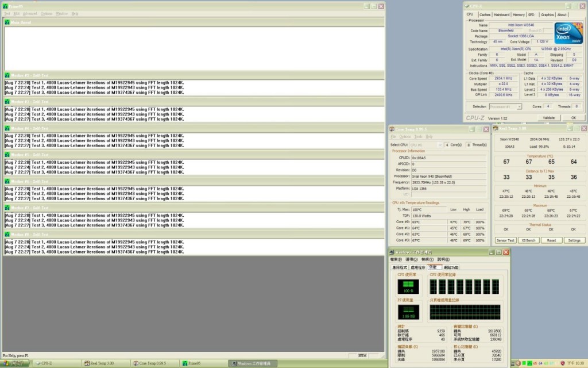
Task: Open the Core Temp Options menu
Action: tap(405, 137)
